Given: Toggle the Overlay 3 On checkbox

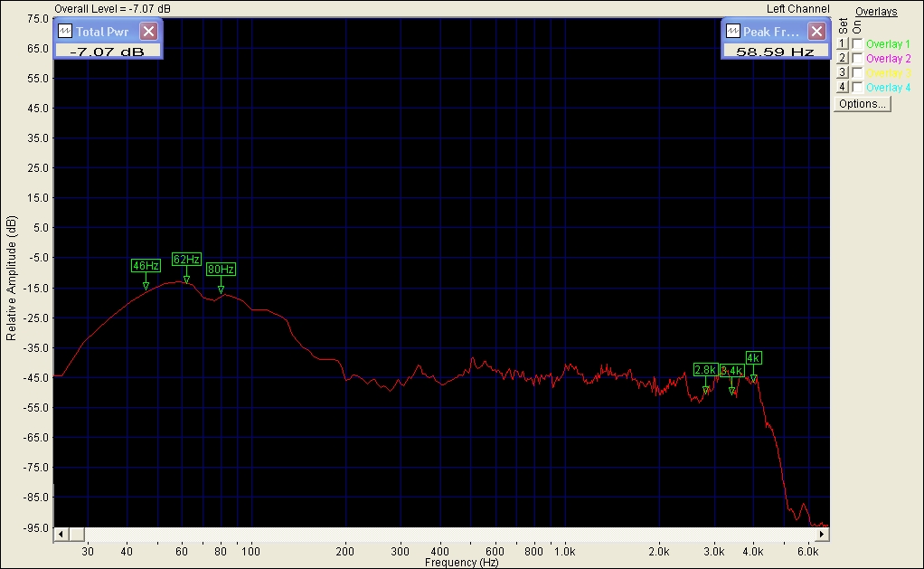Looking at the screenshot, I should pos(857,72).
